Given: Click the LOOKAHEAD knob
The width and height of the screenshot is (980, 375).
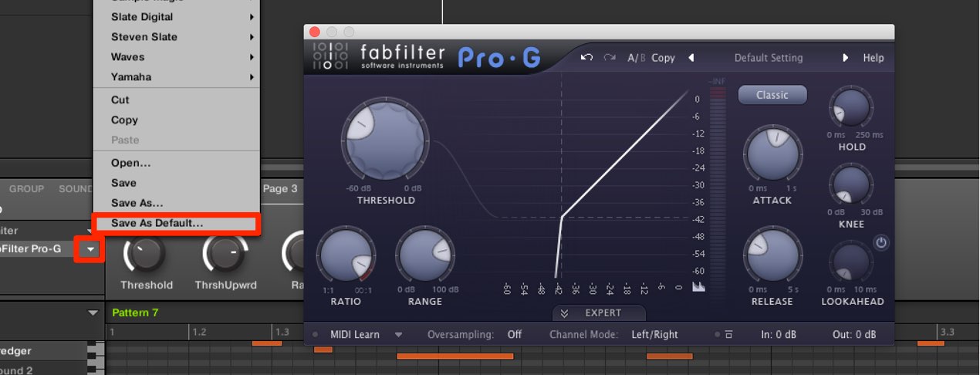Looking at the screenshot, I should pos(851,262).
